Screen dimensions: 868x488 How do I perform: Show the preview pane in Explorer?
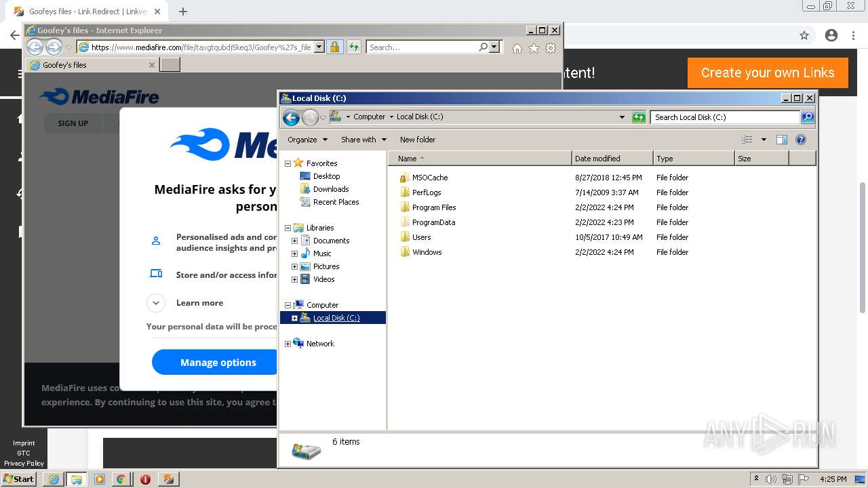782,140
